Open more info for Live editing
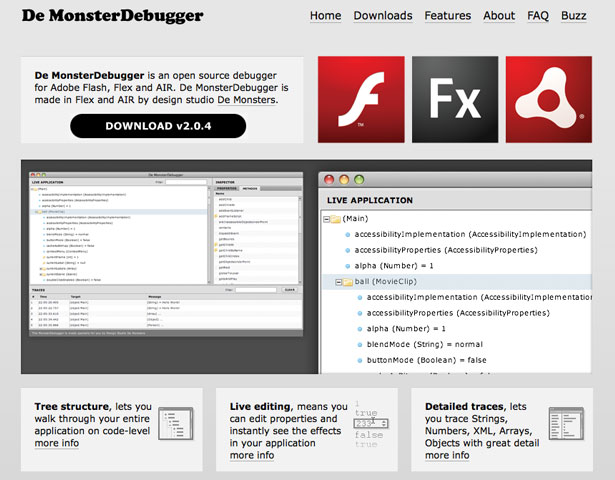This screenshot has width=615, height=480. tap(252, 455)
